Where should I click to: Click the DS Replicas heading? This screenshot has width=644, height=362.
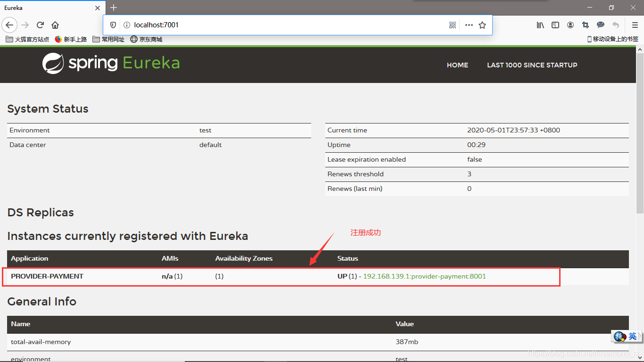coord(41,213)
